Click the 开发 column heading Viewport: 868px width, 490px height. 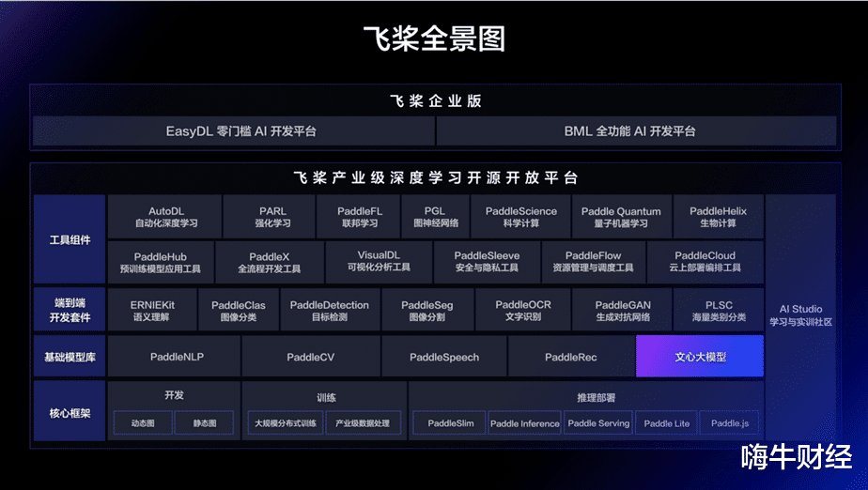pos(174,395)
